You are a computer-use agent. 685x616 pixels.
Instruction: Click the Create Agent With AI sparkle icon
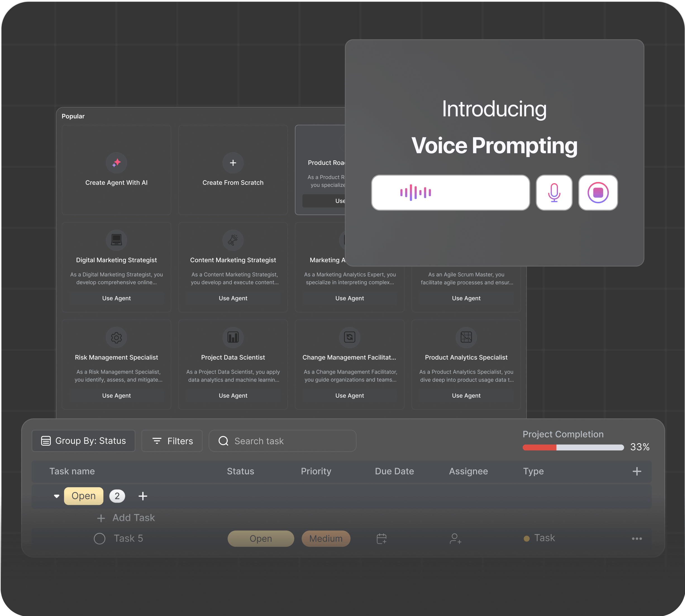pyautogui.click(x=116, y=163)
